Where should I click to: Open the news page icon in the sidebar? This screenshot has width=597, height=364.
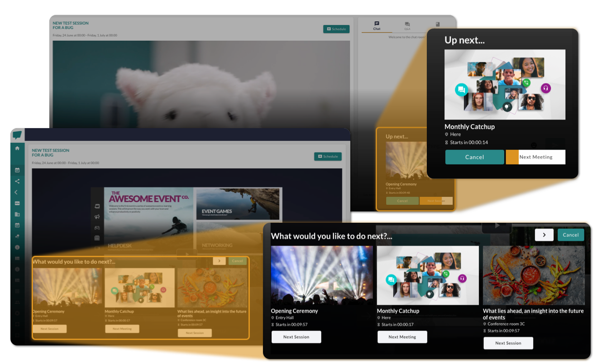(17, 214)
